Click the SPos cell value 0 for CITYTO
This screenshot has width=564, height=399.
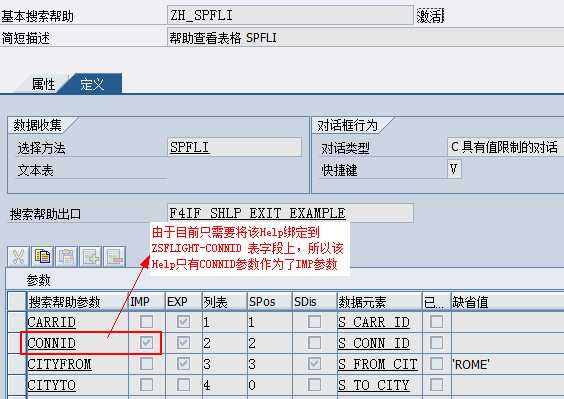(270, 385)
